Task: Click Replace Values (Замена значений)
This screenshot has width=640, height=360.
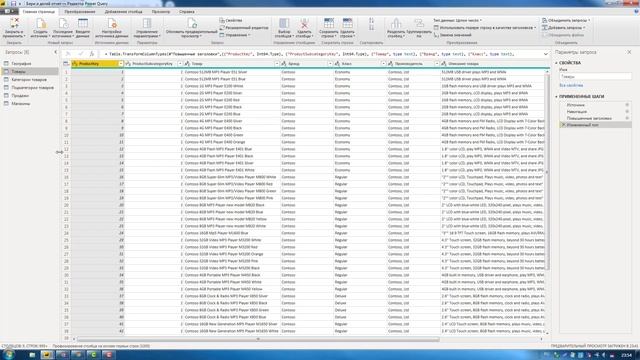Action: [452, 35]
